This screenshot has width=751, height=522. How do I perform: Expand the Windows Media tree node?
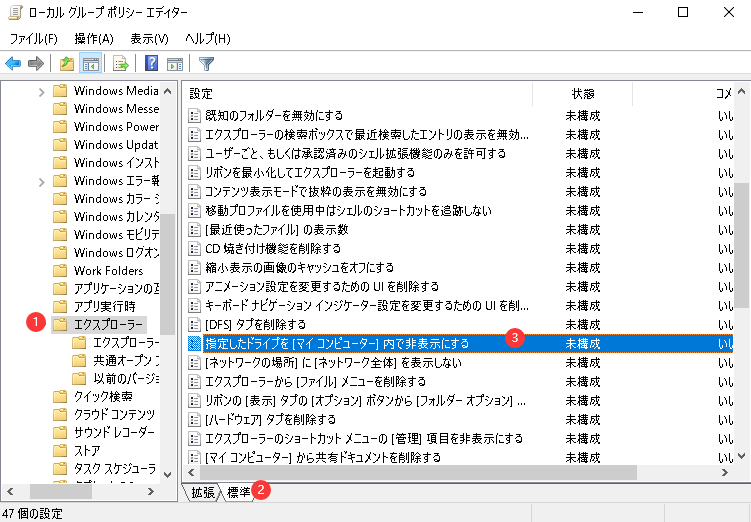coord(42,91)
